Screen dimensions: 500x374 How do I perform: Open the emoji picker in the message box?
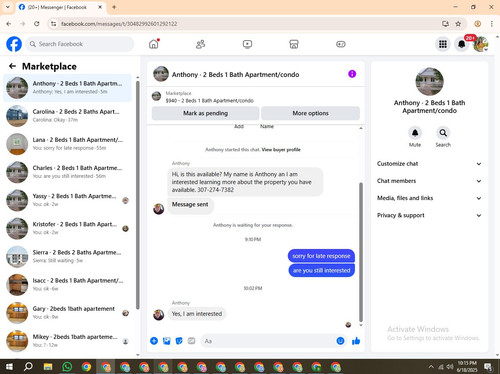pyautogui.click(x=340, y=341)
